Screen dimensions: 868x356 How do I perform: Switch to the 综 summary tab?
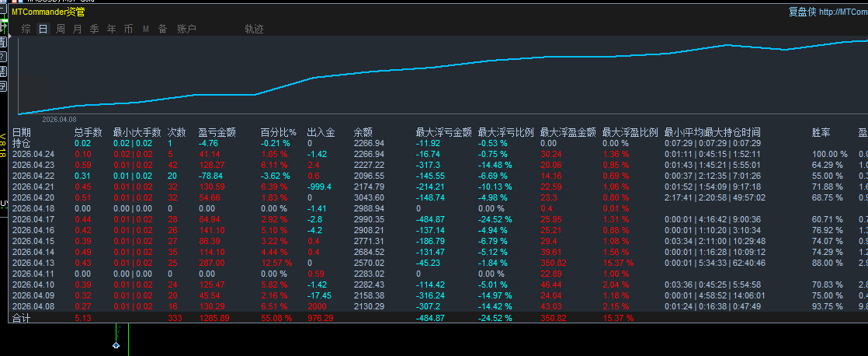(26, 29)
